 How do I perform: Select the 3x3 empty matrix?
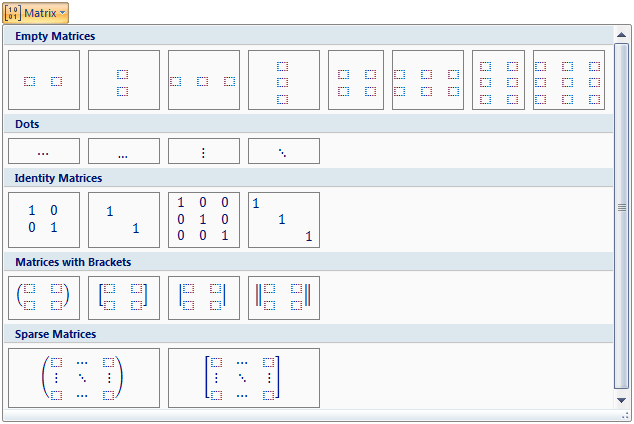(x=569, y=80)
